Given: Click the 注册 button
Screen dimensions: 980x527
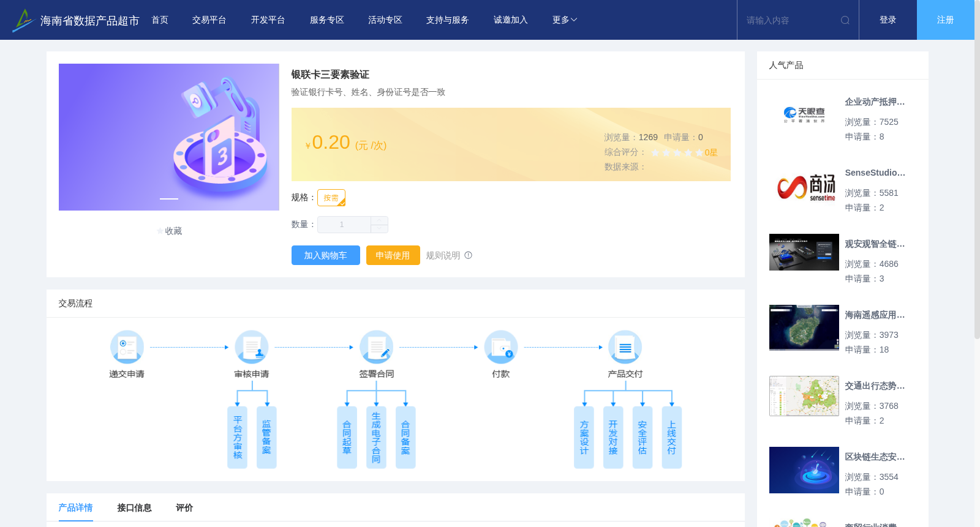Looking at the screenshot, I should coord(946,20).
